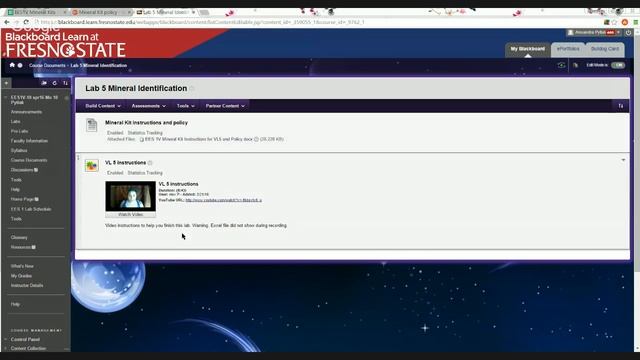Open Home Page in the course menu
640x360 pixels.
tap(22, 199)
